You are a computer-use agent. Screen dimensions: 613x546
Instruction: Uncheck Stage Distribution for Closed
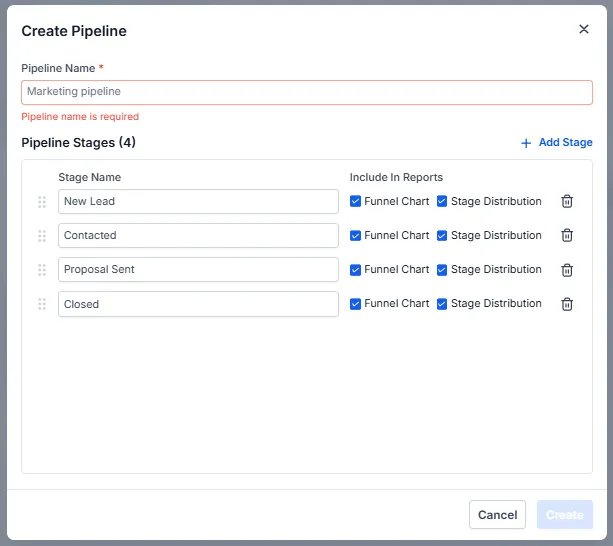(442, 304)
